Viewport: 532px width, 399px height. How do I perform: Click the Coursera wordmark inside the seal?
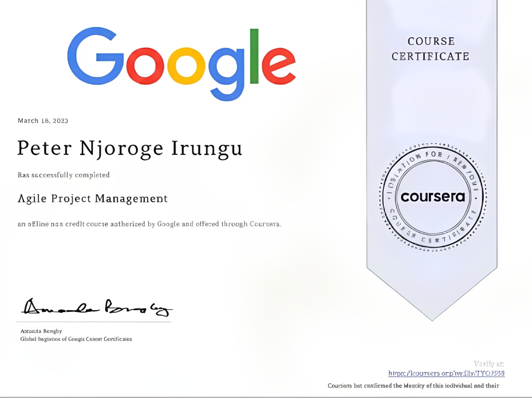tap(432, 197)
